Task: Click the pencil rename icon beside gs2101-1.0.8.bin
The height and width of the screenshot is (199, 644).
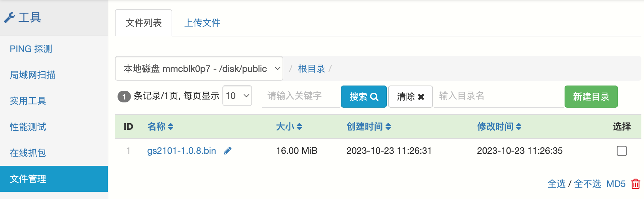Action: [228, 151]
